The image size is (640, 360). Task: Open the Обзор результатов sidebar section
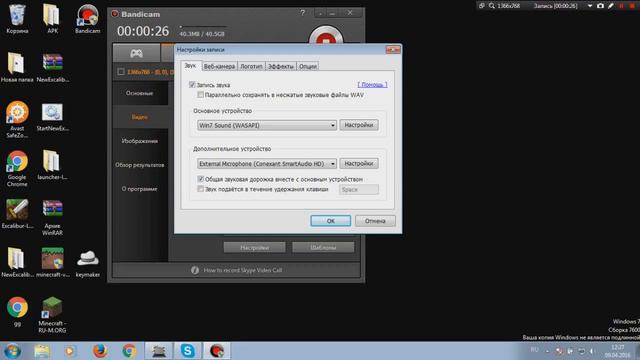click(x=140, y=165)
